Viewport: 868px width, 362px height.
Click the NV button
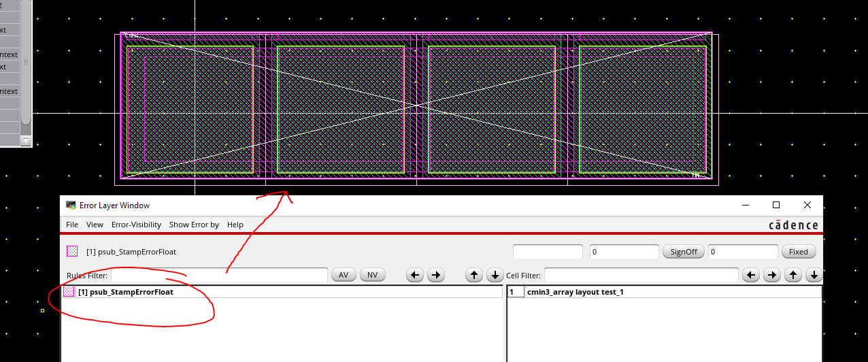pyautogui.click(x=372, y=275)
